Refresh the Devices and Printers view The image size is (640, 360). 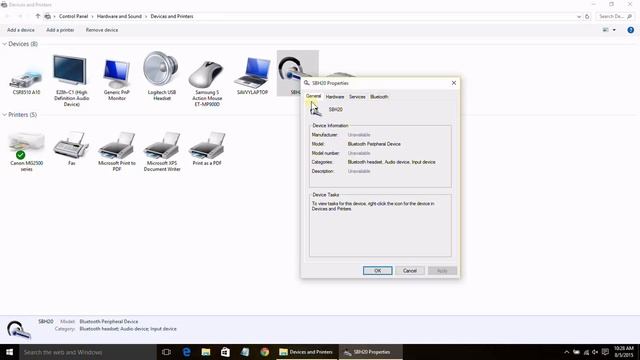pyautogui.click(x=587, y=16)
